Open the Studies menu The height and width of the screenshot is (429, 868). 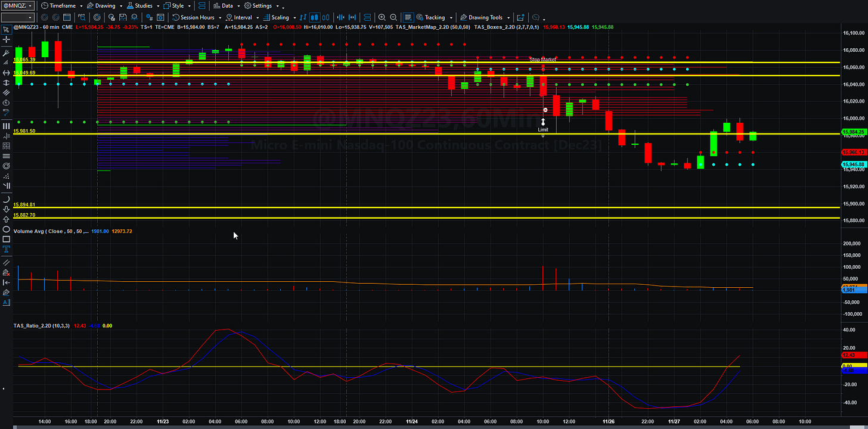coord(143,5)
